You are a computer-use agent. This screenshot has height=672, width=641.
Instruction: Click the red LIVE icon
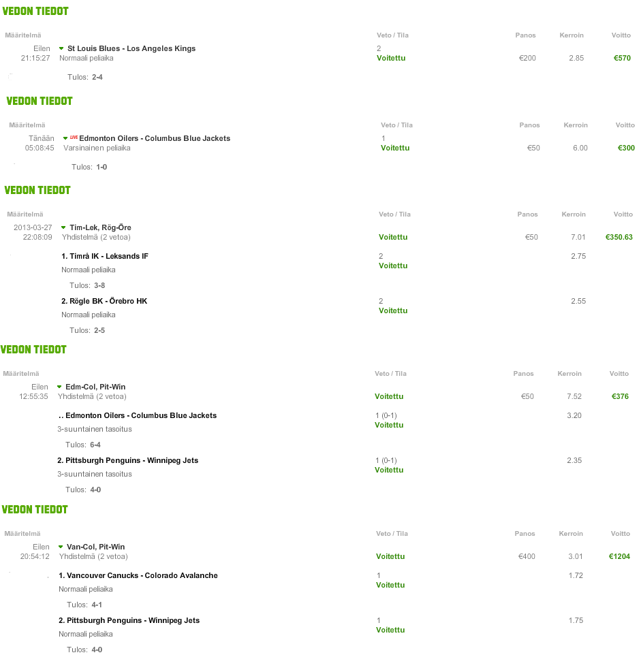74,138
